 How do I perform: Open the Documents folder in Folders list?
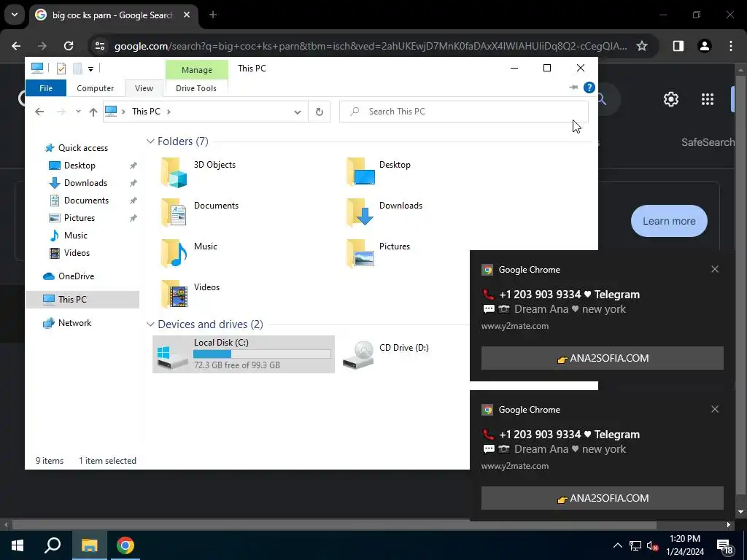click(200, 213)
